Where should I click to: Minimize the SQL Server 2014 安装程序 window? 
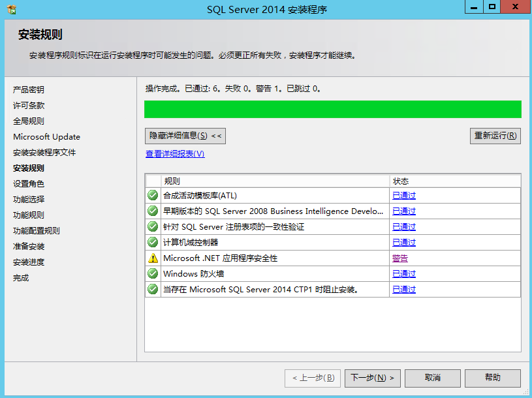click(474, 7)
